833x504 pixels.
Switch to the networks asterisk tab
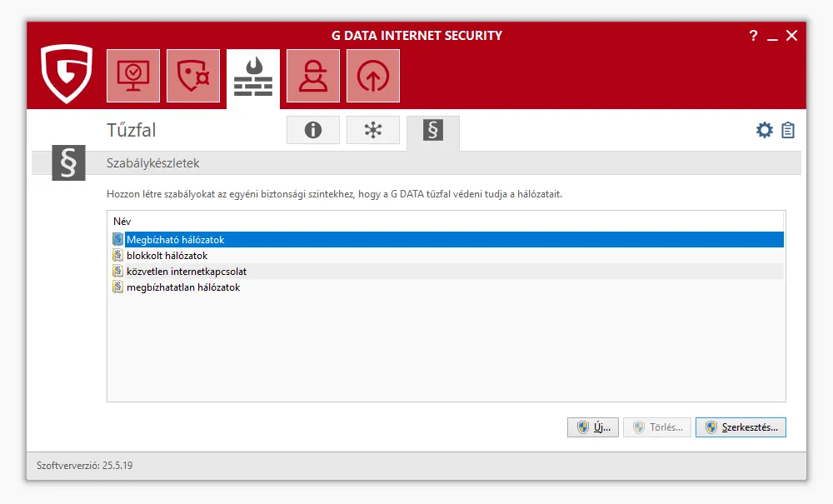[373, 130]
